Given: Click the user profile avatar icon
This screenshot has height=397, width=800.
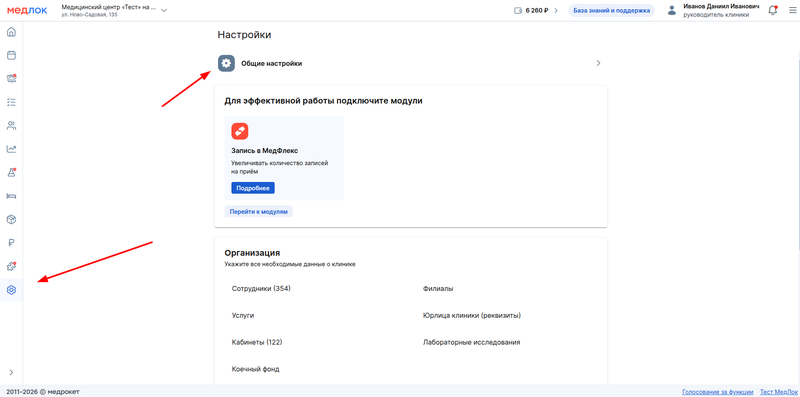Looking at the screenshot, I should click(672, 10).
